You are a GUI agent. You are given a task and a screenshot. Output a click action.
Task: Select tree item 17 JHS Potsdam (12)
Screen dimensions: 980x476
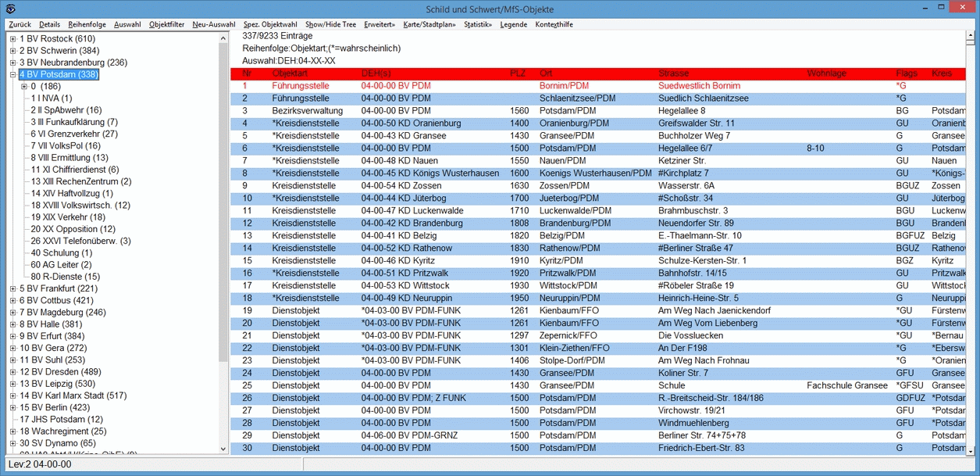pyautogui.click(x=61, y=420)
